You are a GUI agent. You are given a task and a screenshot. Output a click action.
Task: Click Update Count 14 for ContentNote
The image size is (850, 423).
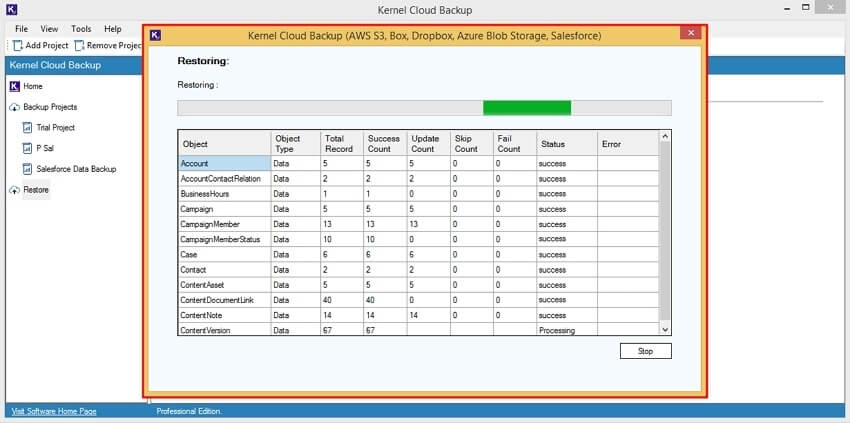(x=428, y=315)
